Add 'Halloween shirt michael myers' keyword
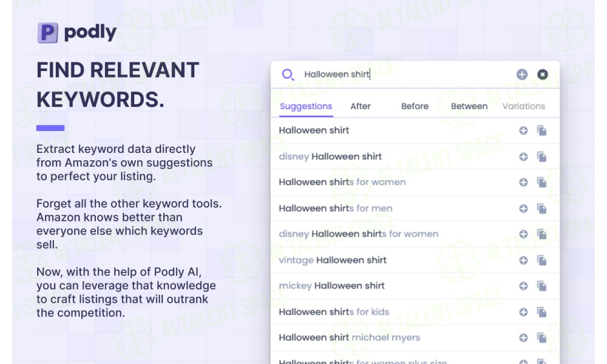 click(x=523, y=338)
